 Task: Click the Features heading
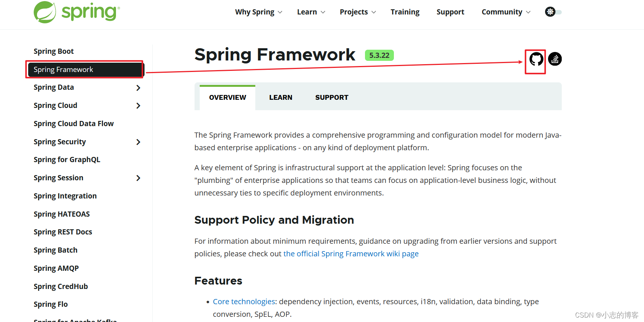click(218, 281)
